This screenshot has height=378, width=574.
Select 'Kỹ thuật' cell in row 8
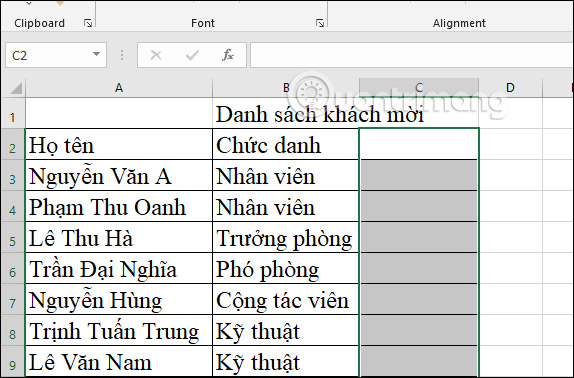click(286, 330)
